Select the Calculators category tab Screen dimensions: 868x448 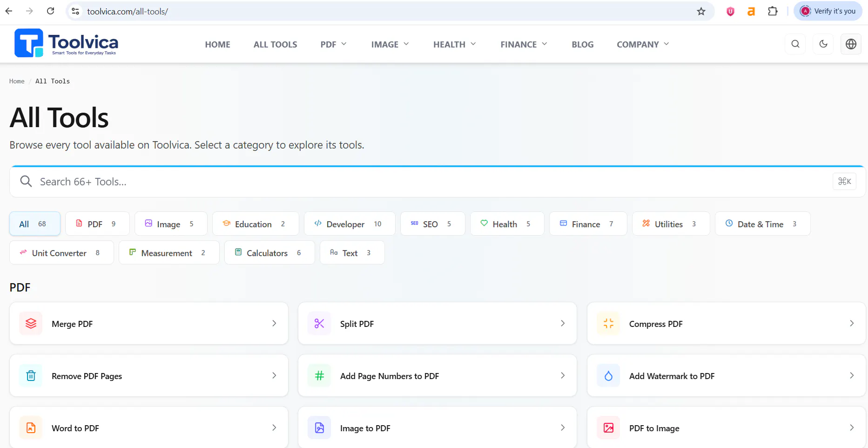269,253
